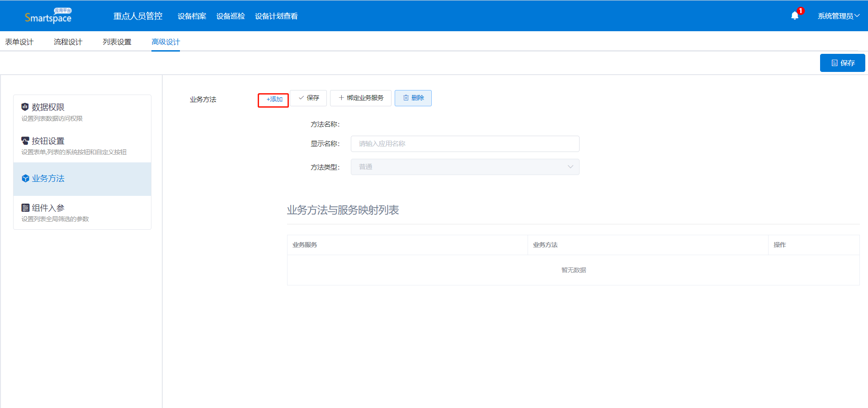Click the 操作 column header
The width and height of the screenshot is (868, 408).
pos(814,245)
